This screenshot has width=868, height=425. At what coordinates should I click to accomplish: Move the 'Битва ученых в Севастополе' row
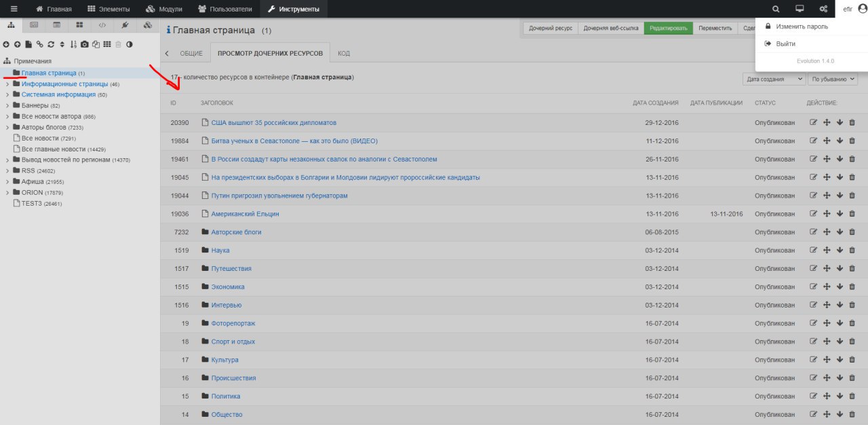827,141
